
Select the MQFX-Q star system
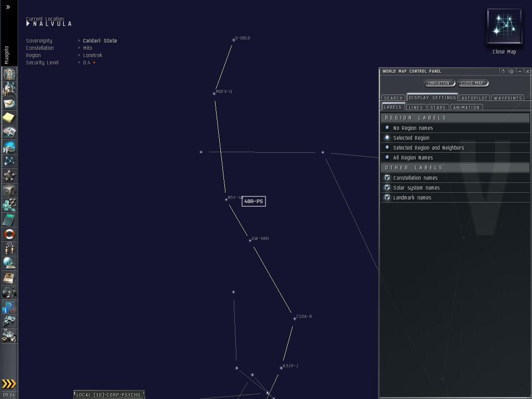[214, 94]
